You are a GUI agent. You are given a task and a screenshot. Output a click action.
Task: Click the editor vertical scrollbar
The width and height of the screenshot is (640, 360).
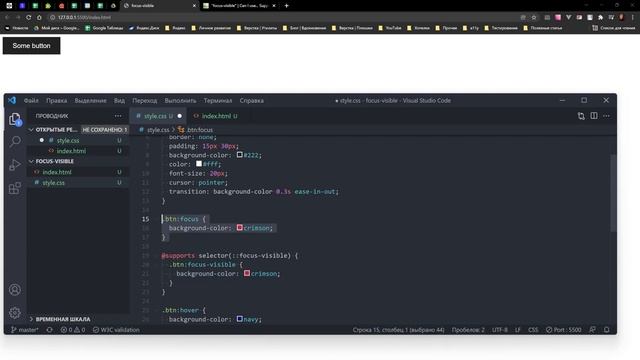click(613, 192)
